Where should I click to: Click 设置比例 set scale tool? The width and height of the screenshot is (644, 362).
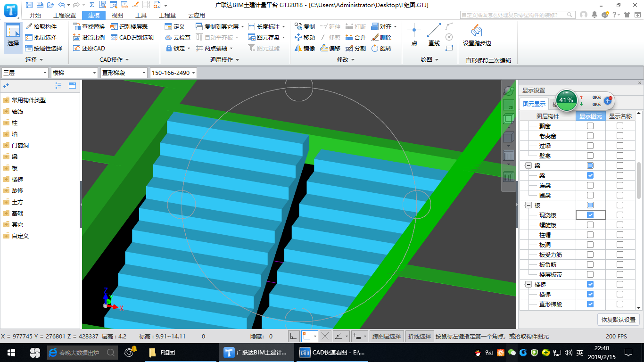(x=89, y=37)
